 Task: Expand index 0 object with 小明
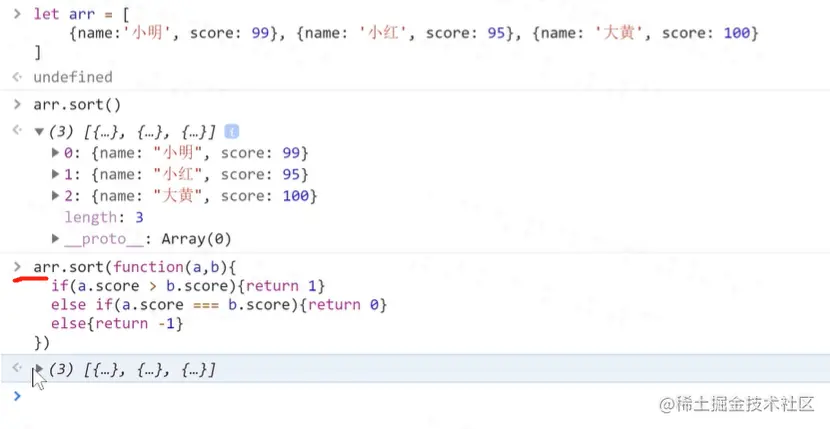point(56,153)
